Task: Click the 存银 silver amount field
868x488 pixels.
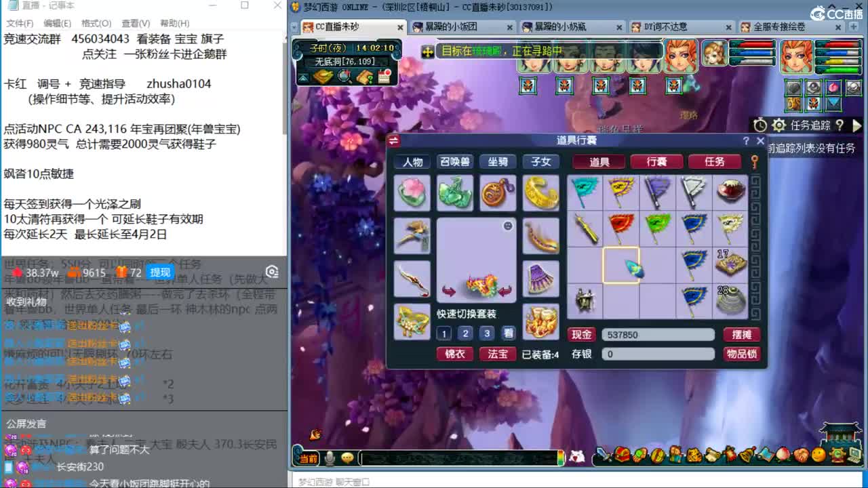Action: [658, 354]
